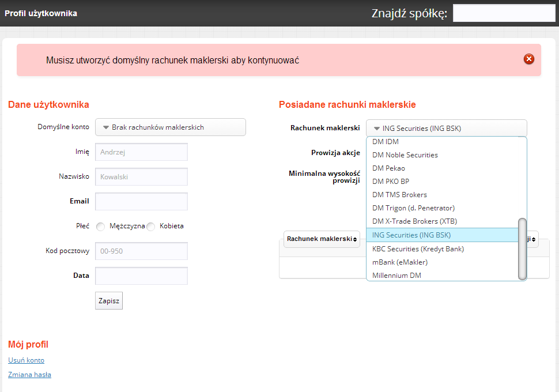Click the broker list scrollbar thumb
Viewport: 559px width, 392px height.
click(x=522, y=249)
